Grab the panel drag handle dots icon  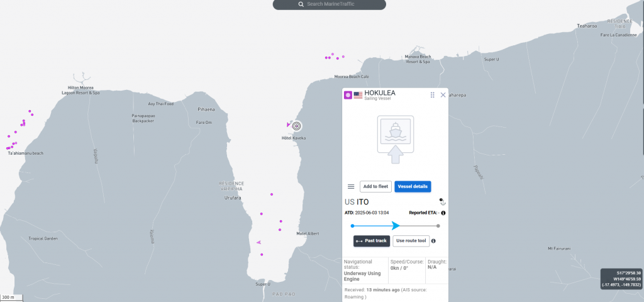pyautogui.click(x=432, y=95)
